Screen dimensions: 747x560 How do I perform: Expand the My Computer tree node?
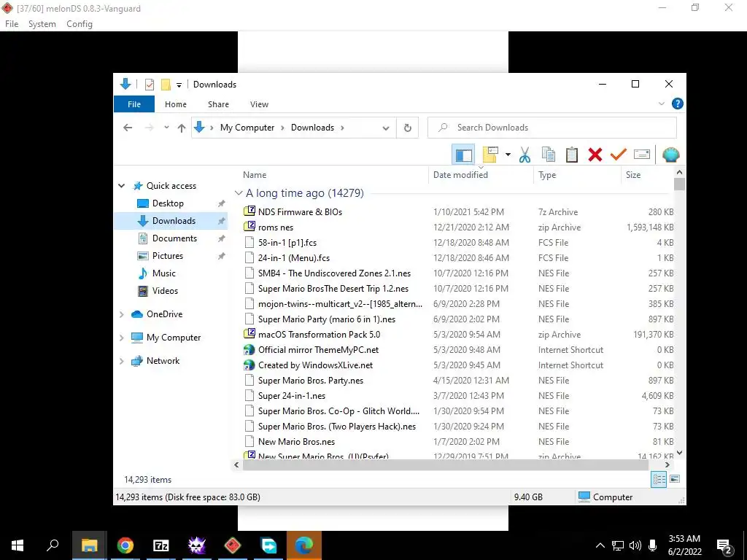coord(122,338)
